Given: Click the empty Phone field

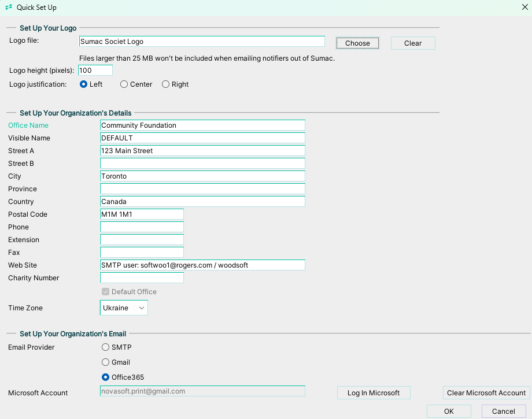Looking at the screenshot, I should point(142,227).
